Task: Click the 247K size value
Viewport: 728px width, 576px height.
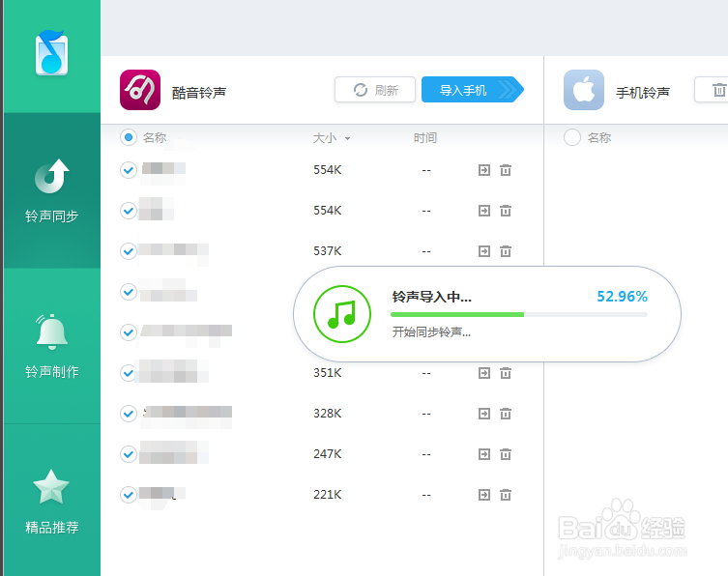Action: (328, 454)
